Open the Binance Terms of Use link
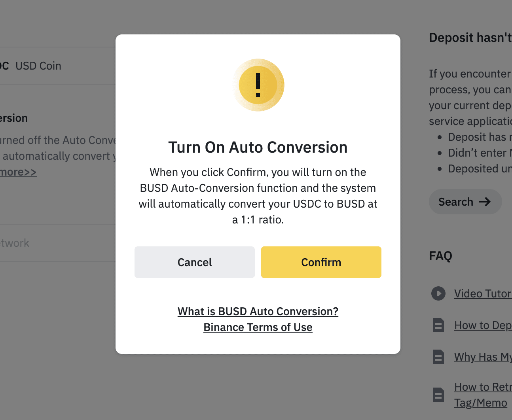512x420 pixels. coord(258,327)
